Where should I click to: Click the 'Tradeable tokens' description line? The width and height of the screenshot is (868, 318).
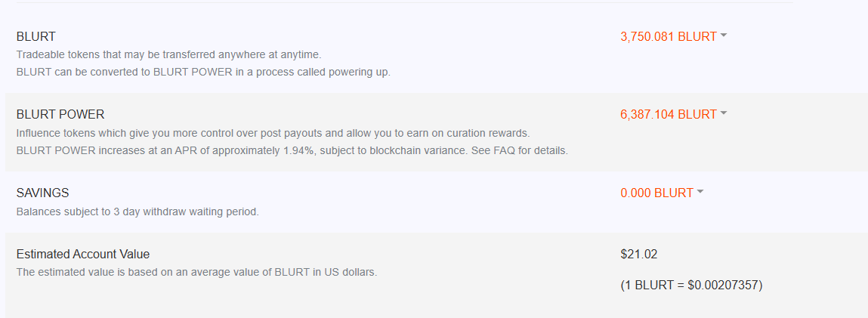pos(168,55)
